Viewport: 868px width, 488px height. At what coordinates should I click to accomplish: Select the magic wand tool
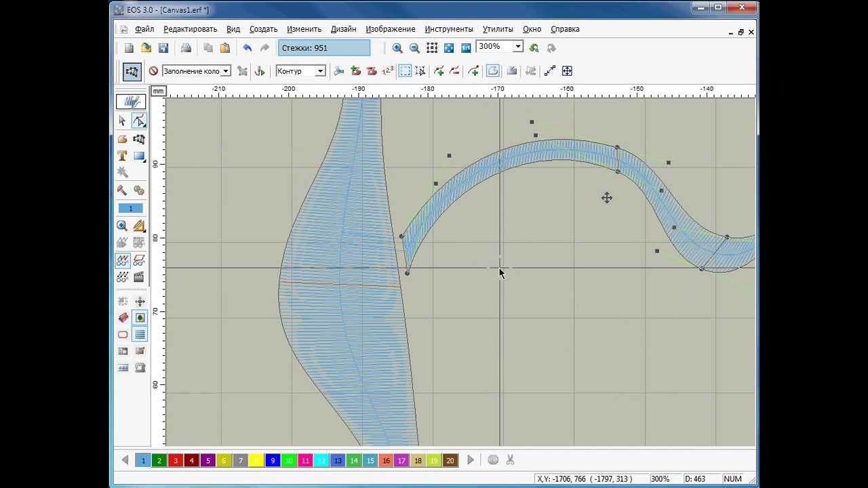coord(122,173)
